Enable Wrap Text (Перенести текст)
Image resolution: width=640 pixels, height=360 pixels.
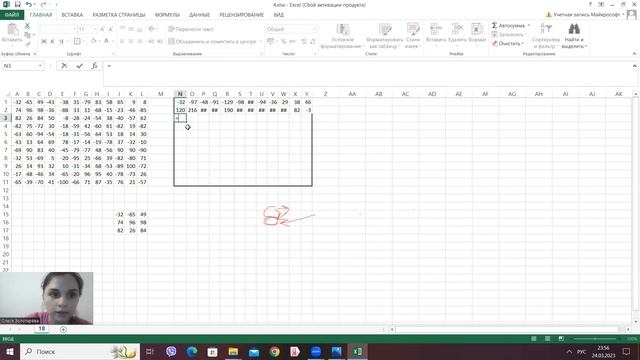click(x=191, y=29)
